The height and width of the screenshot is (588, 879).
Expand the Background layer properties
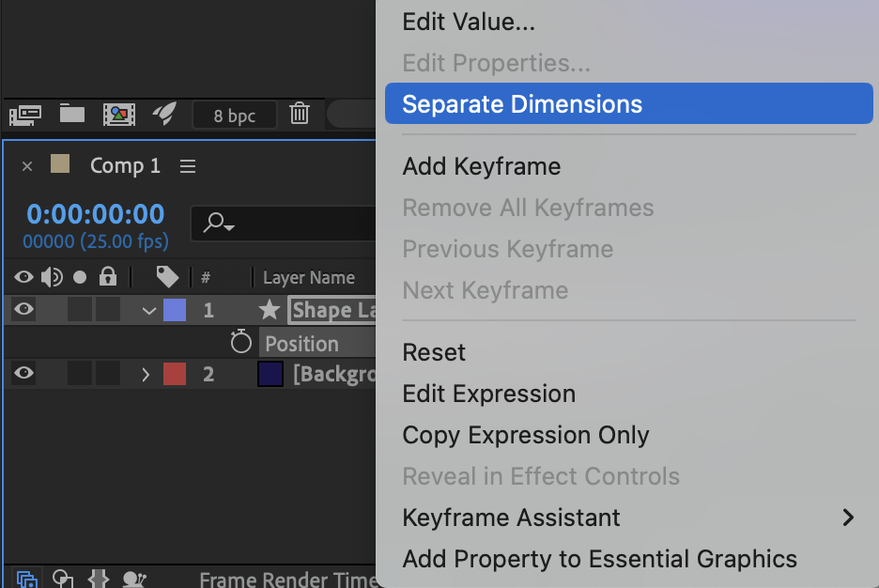[146, 375]
